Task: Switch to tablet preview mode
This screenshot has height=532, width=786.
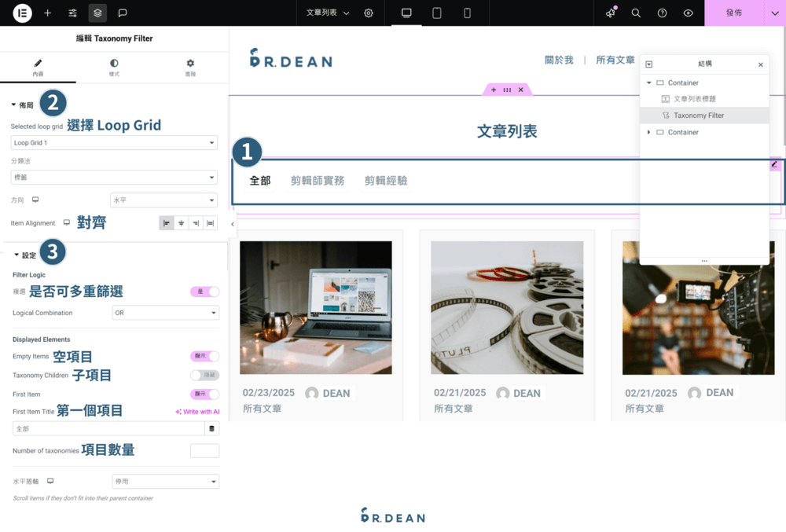Action: point(437,13)
